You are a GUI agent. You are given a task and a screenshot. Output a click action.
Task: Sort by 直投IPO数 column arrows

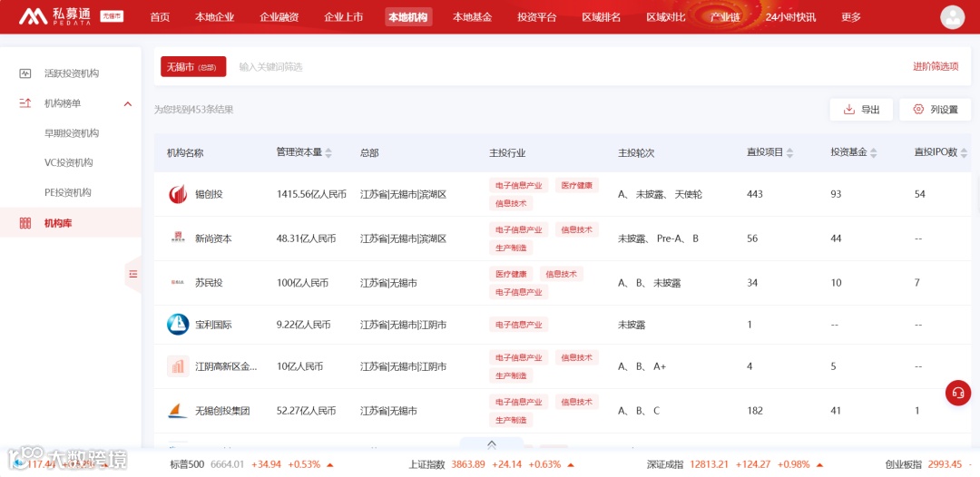pyautogui.click(x=965, y=153)
